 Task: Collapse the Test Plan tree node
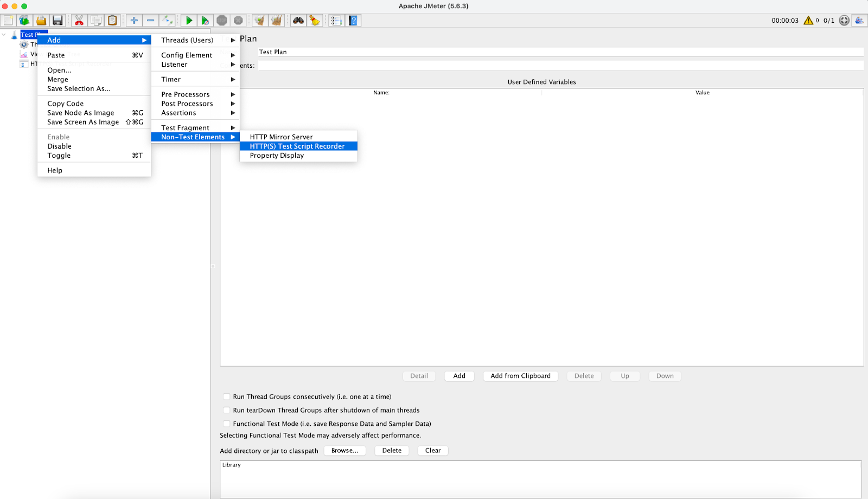click(4, 35)
